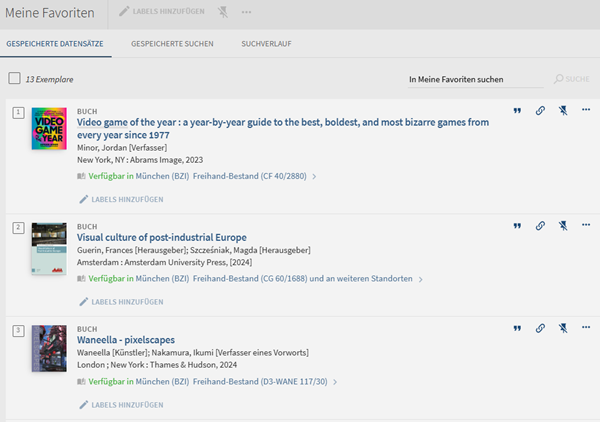Click the SUCHE magnifier button
The height and width of the screenshot is (422, 600).
click(x=572, y=79)
